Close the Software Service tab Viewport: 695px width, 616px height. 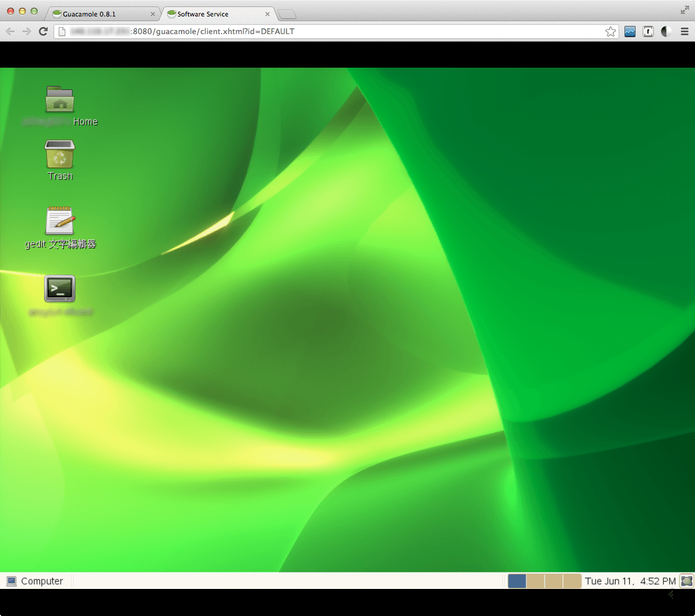[x=268, y=14]
